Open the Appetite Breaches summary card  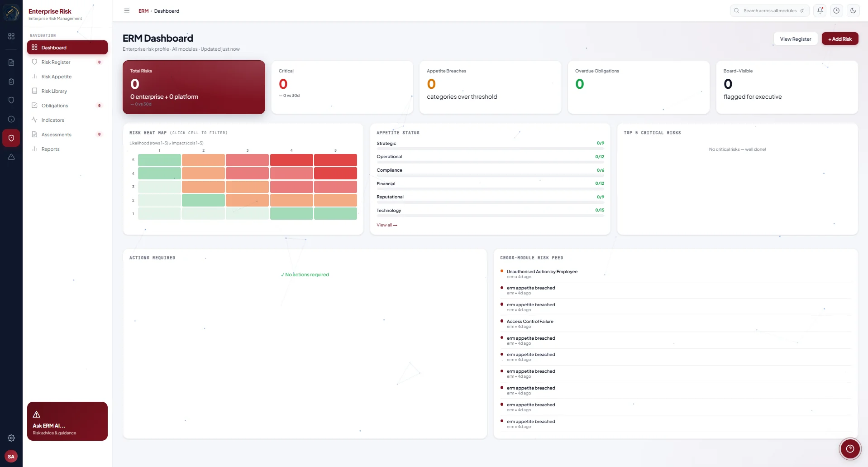490,87
